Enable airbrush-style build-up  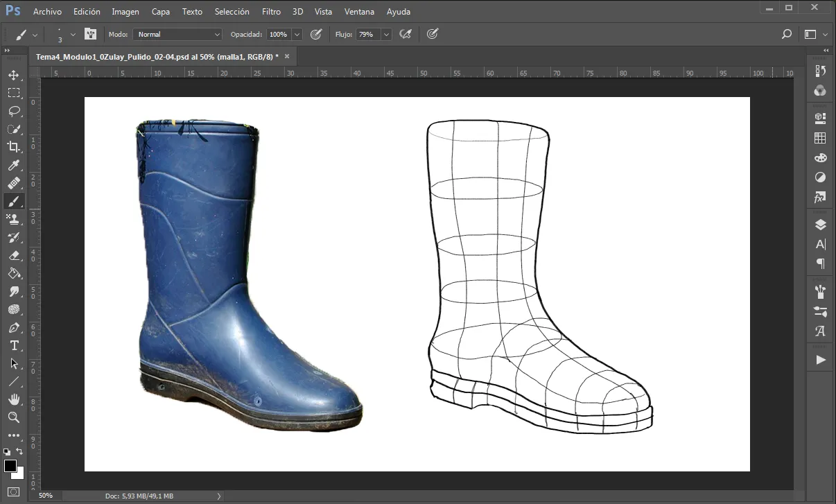406,34
